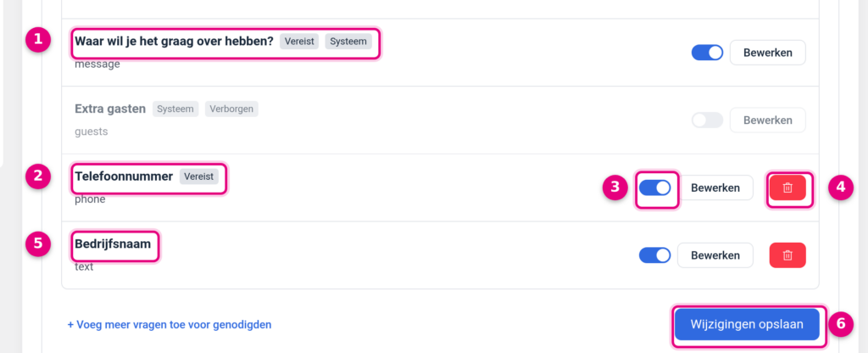Save with Wijzigingen opslaan button
868x353 pixels.
click(747, 324)
